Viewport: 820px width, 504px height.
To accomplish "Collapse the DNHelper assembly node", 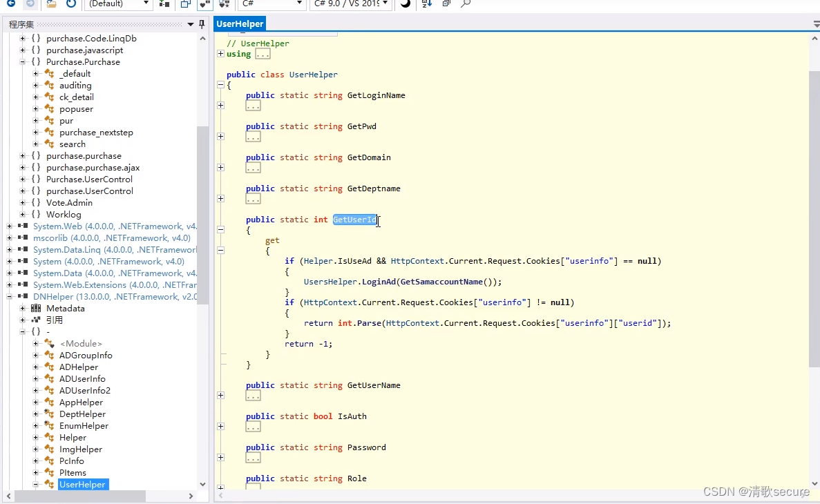I will pyautogui.click(x=10, y=296).
